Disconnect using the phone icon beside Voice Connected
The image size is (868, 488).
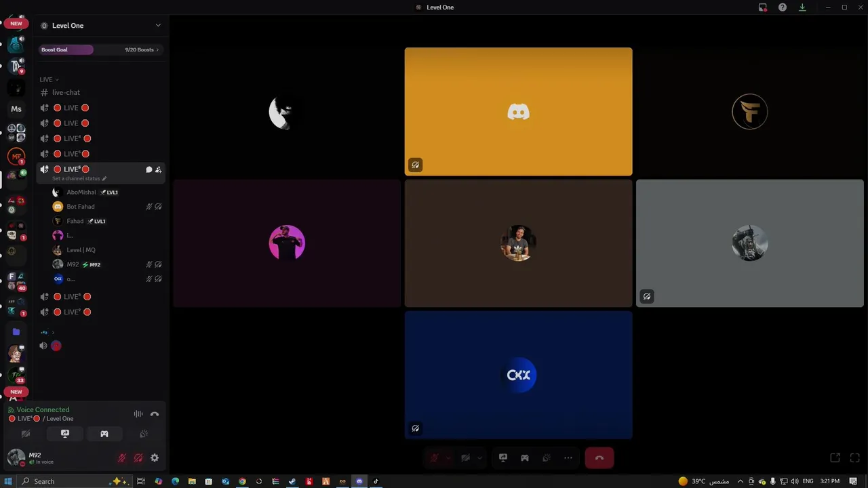(155, 414)
